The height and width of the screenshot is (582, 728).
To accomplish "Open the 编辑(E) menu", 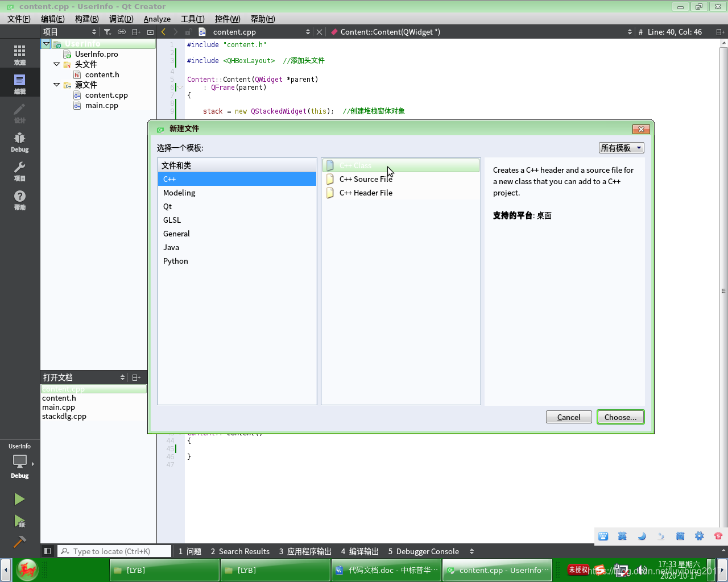I will click(53, 19).
